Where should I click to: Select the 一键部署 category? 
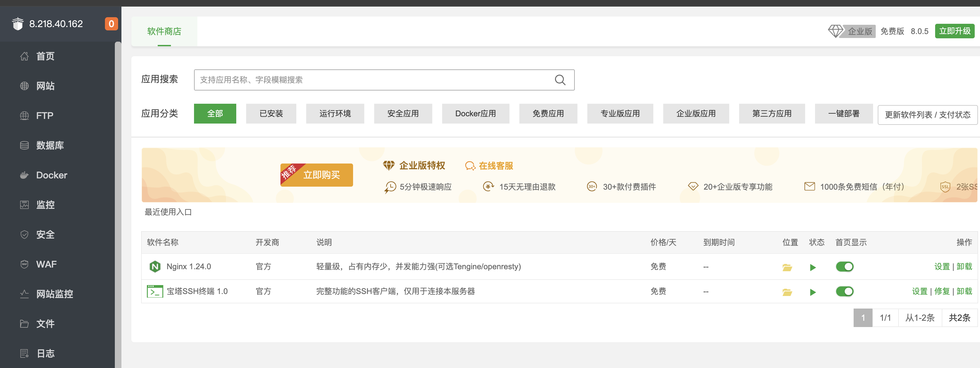[x=844, y=114]
